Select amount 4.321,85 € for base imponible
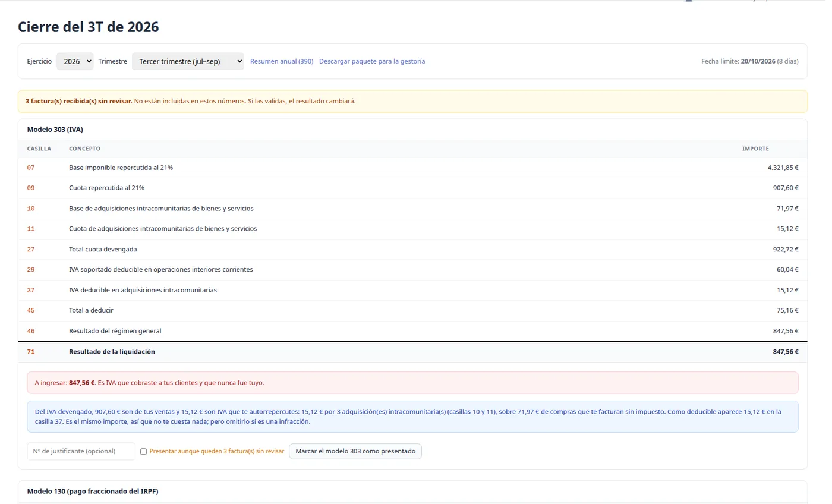Screen dimensions: 832x504 (783, 168)
